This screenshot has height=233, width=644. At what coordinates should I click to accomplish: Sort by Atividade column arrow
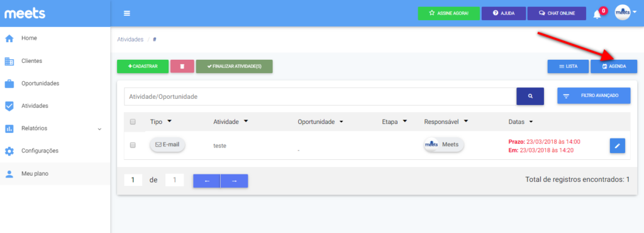point(246,122)
